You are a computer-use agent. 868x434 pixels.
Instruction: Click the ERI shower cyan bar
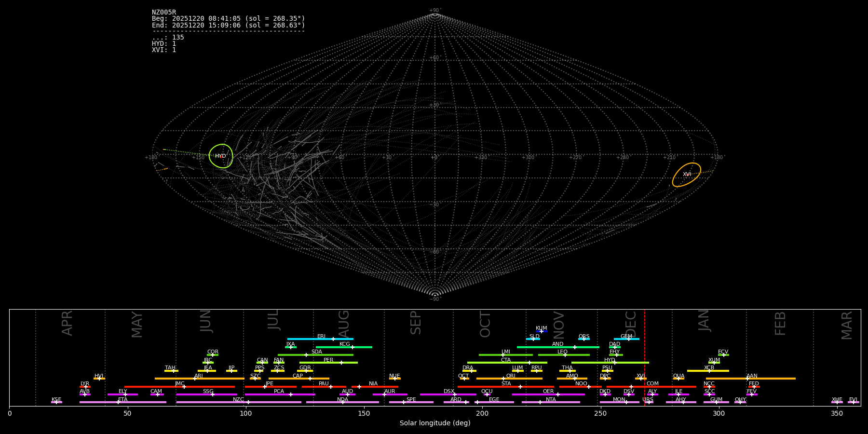320,339
